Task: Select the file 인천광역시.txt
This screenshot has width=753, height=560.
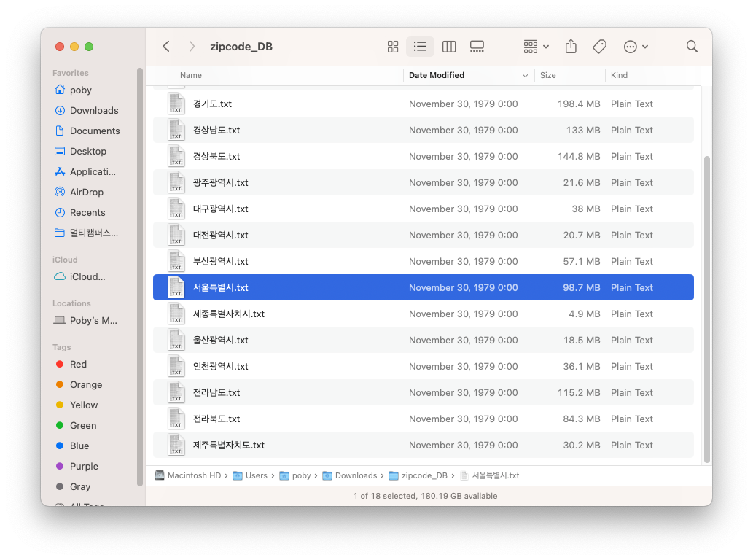Action: point(423,367)
